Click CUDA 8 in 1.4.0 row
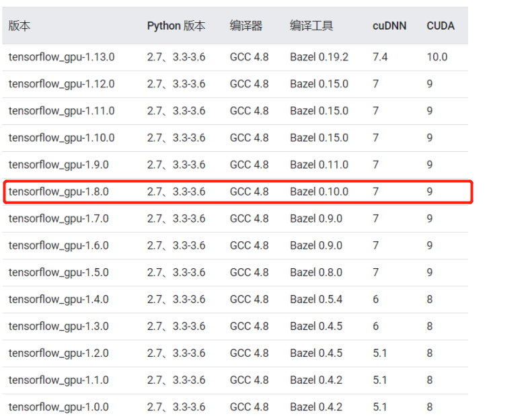Viewport: 532px width, 416px height. pos(430,299)
